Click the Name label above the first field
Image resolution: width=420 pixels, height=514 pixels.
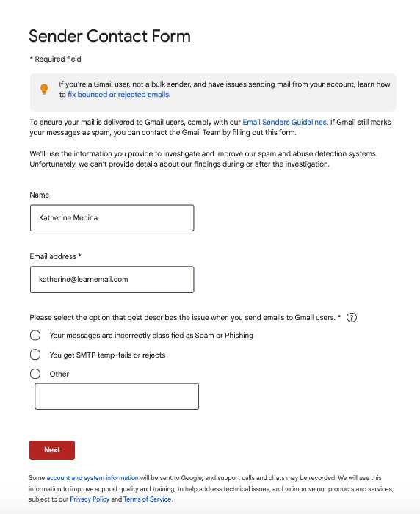click(40, 195)
